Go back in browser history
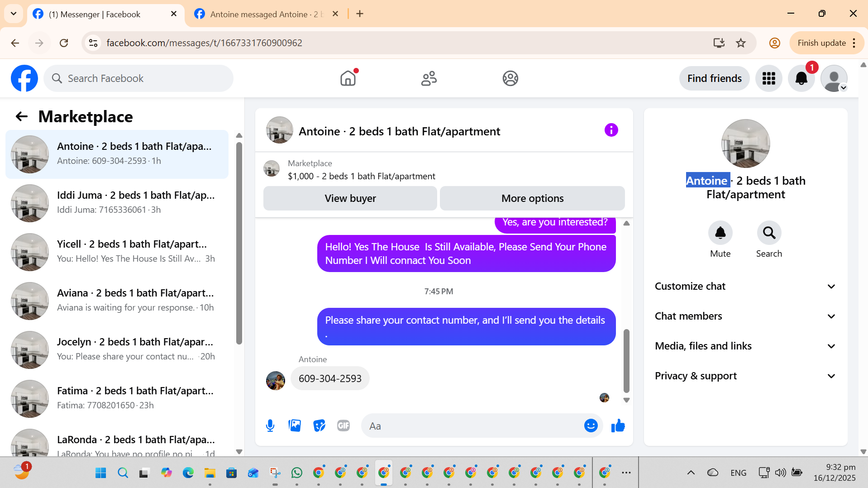Screen dimensions: 868x488 (15, 43)
